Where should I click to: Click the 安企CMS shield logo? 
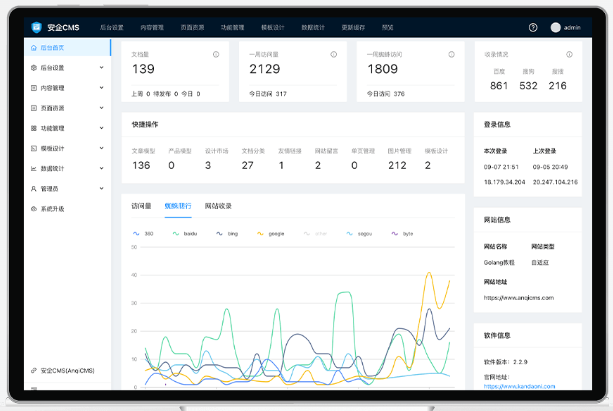36,27
